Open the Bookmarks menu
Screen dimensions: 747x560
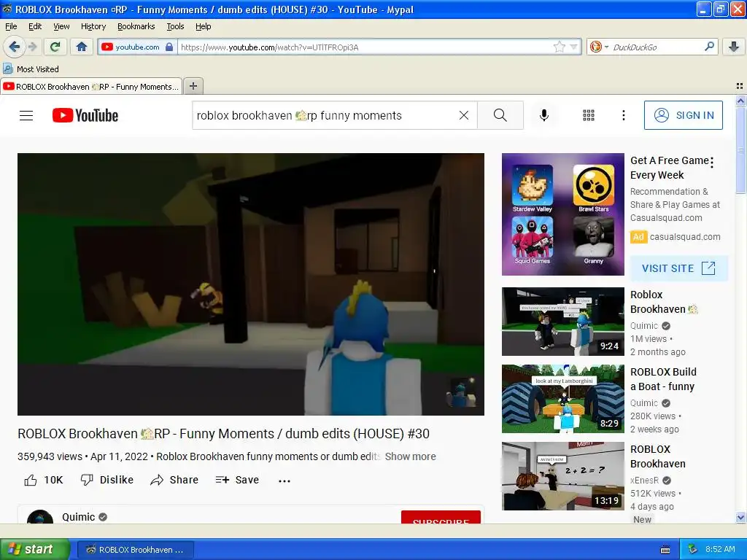[x=136, y=27]
